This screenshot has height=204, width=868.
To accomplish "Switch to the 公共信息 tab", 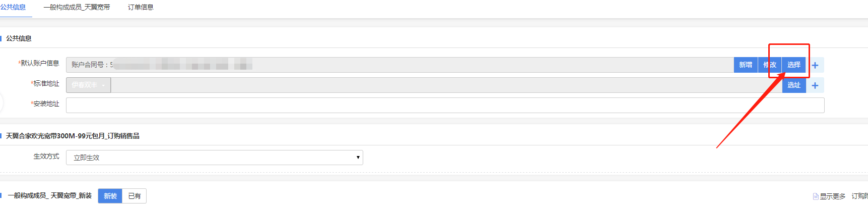I will (x=13, y=7).
